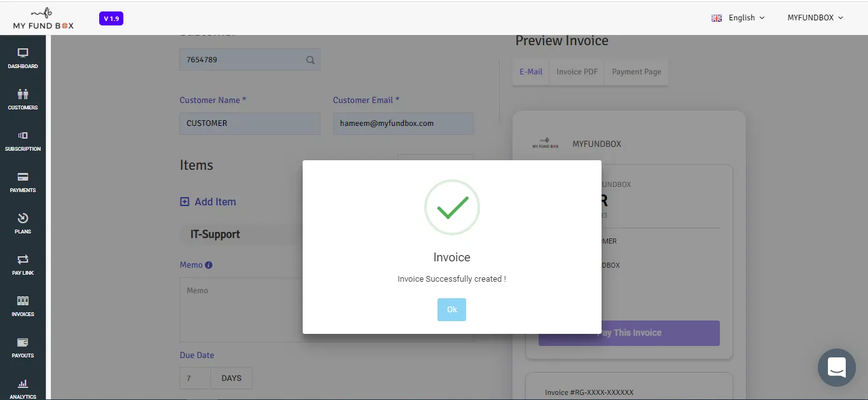Image resolution: width=868 pixels, height=400 pixels.
Task: Click the 'Invoice Successfully created !' message
Action: (451, 279)
